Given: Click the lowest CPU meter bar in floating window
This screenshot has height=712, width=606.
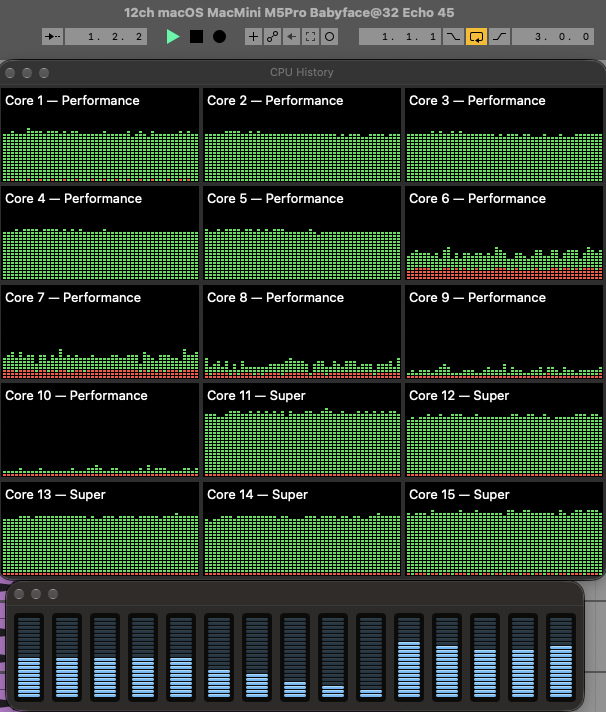Looking at the screenshot, I should click(x=371, y=657).
